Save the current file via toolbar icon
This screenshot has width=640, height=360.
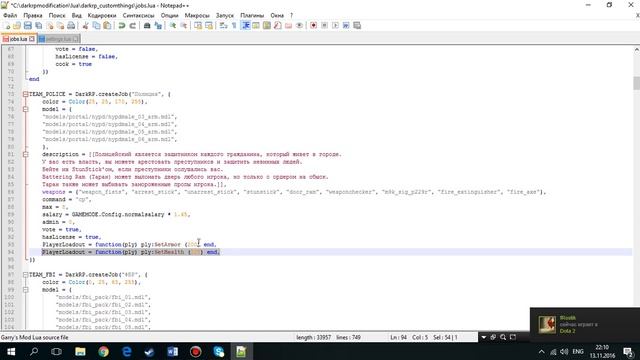tap(27, 26)
